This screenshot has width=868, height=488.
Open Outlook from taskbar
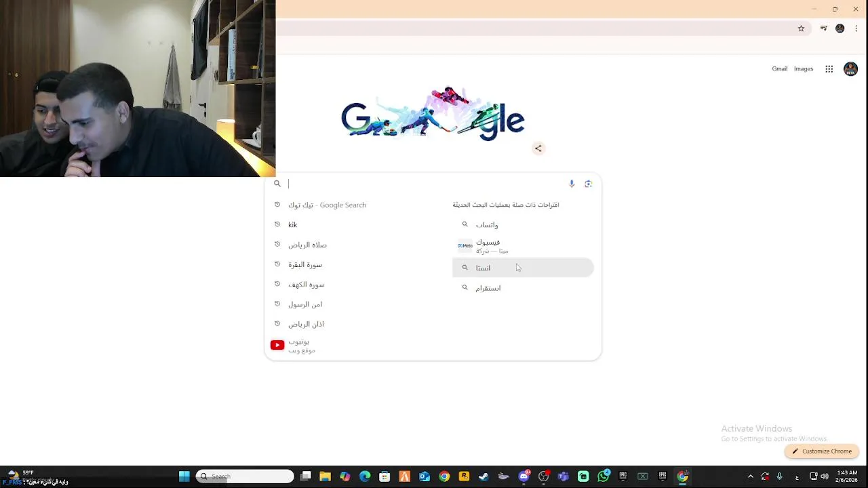click(425, 476)
